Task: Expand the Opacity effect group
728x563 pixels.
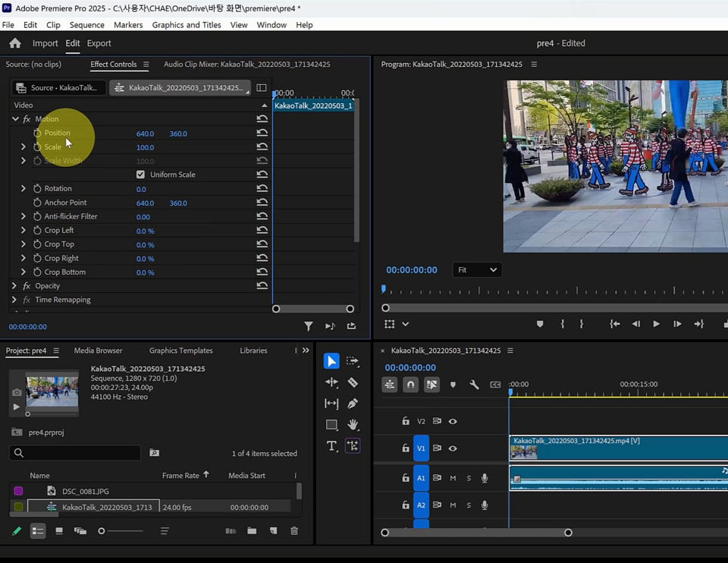Action: pyautogui.click(x=14, y=286)
